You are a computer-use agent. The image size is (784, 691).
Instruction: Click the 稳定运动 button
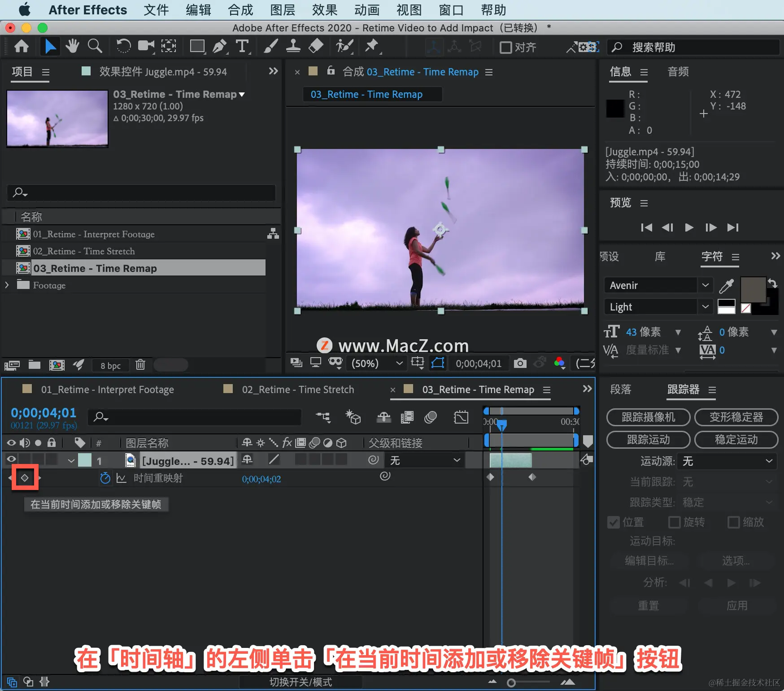[x=736, y=440]
